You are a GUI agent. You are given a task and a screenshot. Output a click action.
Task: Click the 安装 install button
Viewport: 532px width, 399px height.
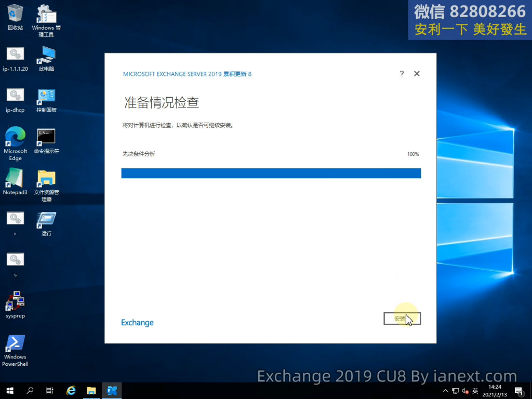[402, 318]
